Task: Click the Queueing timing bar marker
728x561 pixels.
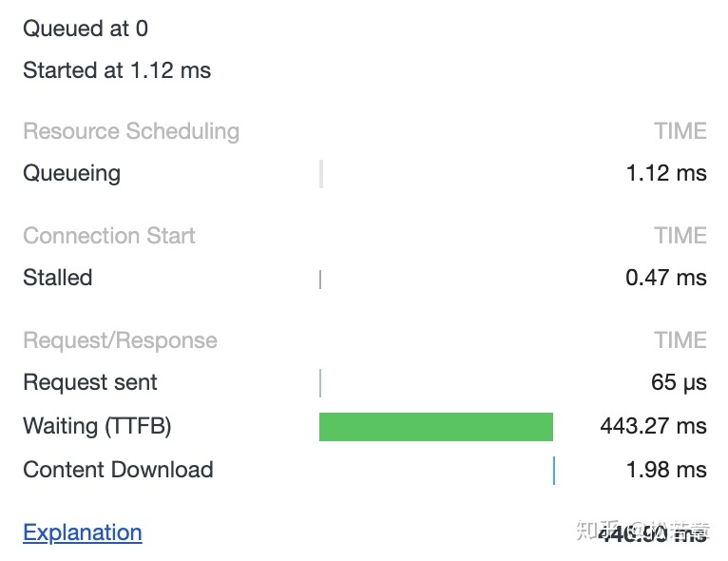Action: pos(321,174)
